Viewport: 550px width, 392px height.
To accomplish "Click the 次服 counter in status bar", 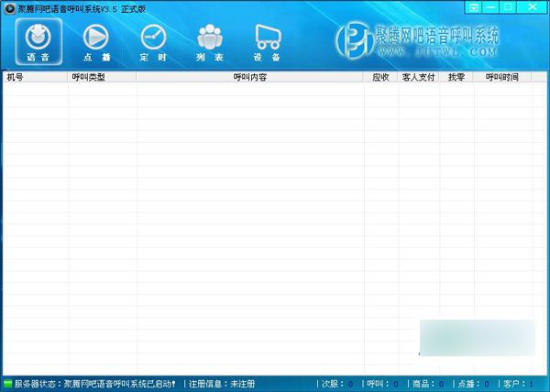I will point(337,384).
